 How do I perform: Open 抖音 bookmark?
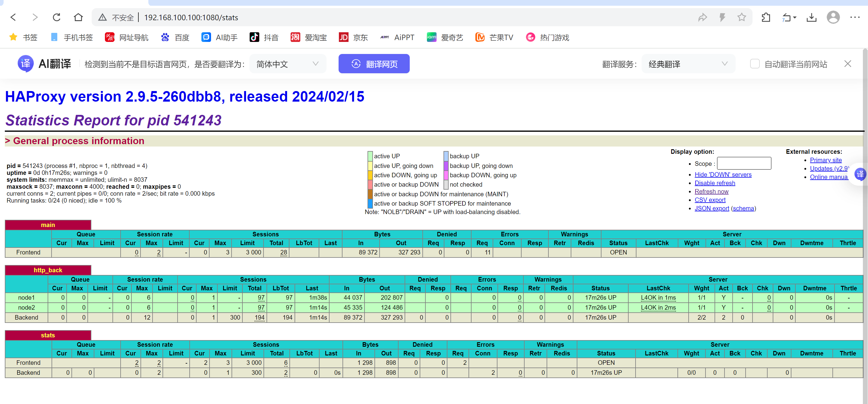coord(264,37)
